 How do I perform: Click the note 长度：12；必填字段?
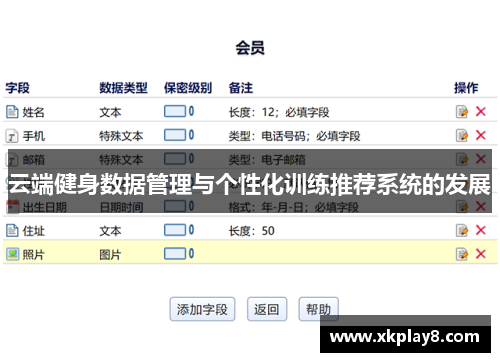[x=279, y=112]
